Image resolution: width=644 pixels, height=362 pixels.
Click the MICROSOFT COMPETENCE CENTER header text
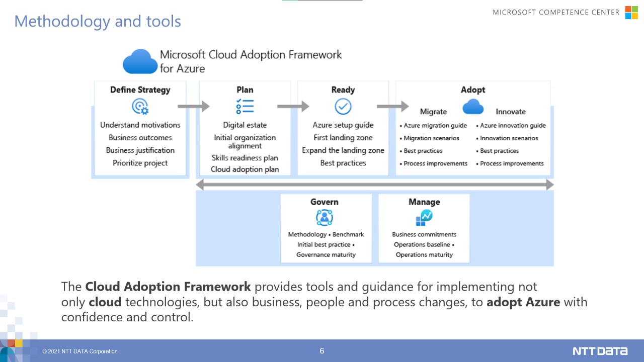pos(556,12)
